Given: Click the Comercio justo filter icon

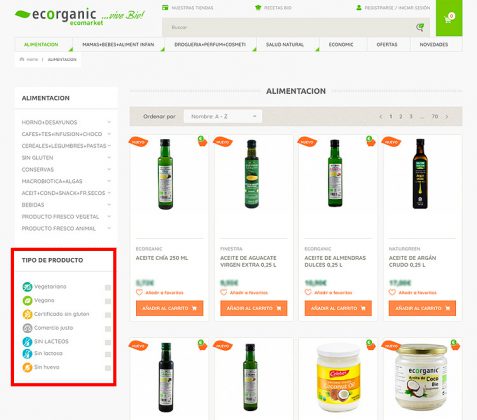Looking at the screenshot, I should 27,328.
